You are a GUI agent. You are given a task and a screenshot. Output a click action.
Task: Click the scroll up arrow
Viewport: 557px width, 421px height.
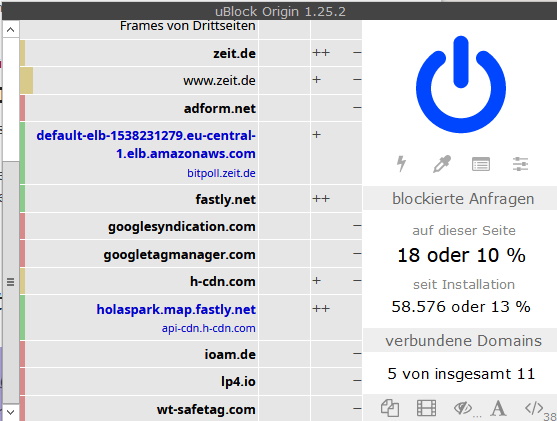tap(10, 29)
